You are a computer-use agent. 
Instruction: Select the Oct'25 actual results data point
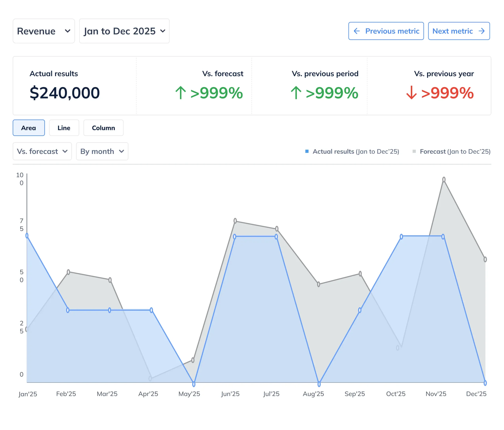[x=401, y=237]
